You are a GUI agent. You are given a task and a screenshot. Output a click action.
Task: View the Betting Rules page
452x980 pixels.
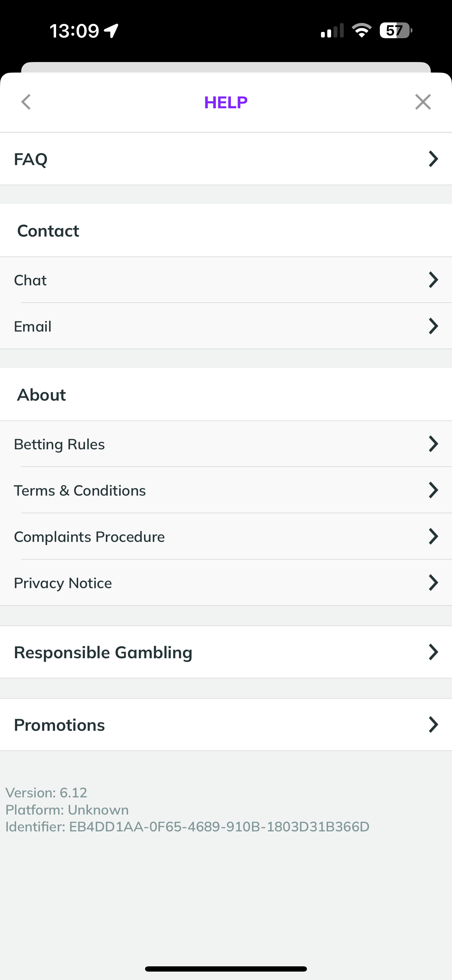(x=59, y=444)
